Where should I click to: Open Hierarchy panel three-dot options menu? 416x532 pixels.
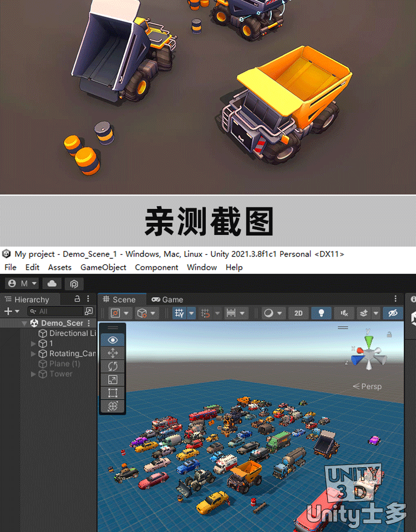(88, 299)
